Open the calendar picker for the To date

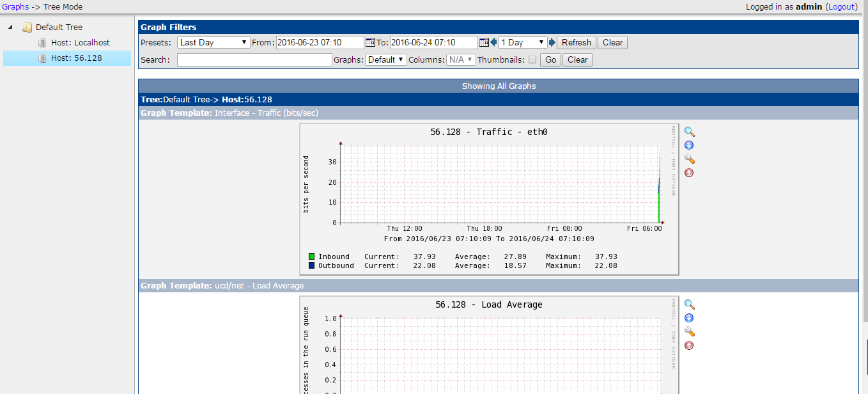484,43
